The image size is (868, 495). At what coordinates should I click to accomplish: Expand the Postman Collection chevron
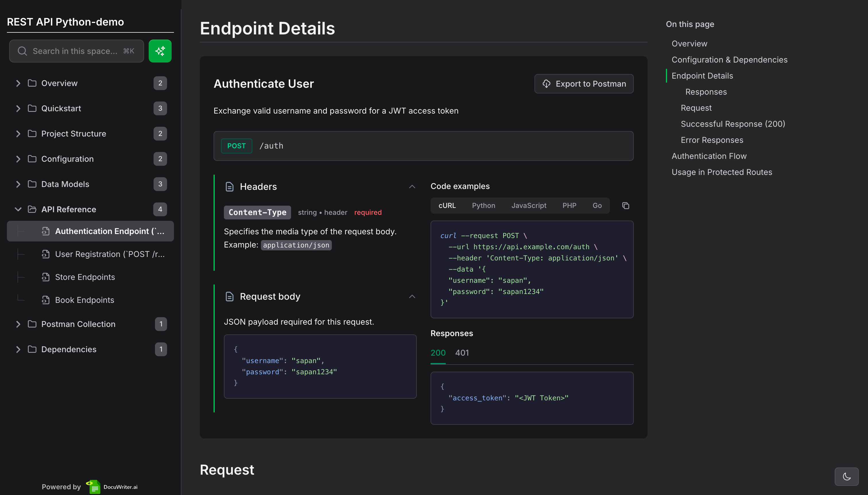point(18,324)
